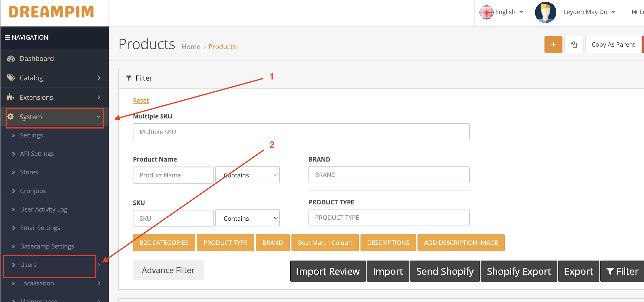Click the copy product icon button
Screen dimensions: 644x302
click(573, 44)
